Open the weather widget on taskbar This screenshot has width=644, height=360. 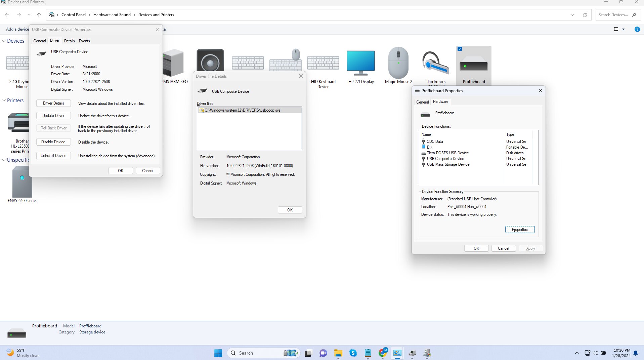tap(23, 353)
